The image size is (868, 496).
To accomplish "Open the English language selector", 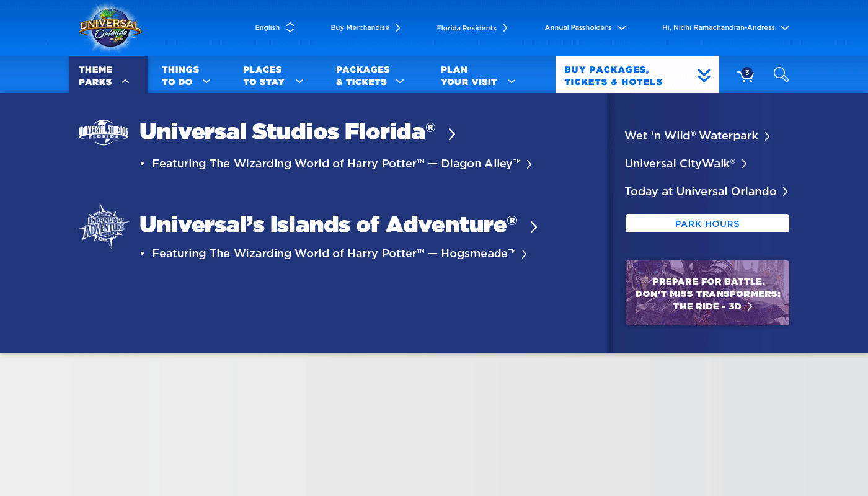I will point(274,27).
